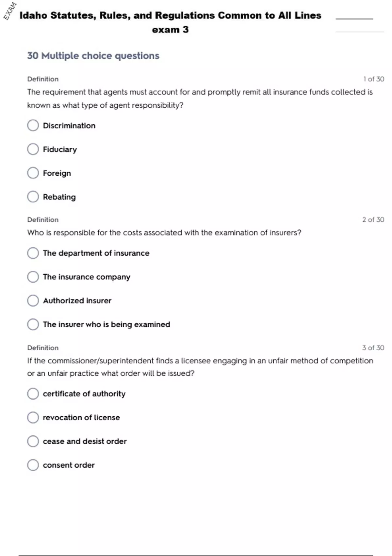Select the Foreign radio option
Viewport: 392px width, 556px height.
[33, 173]
